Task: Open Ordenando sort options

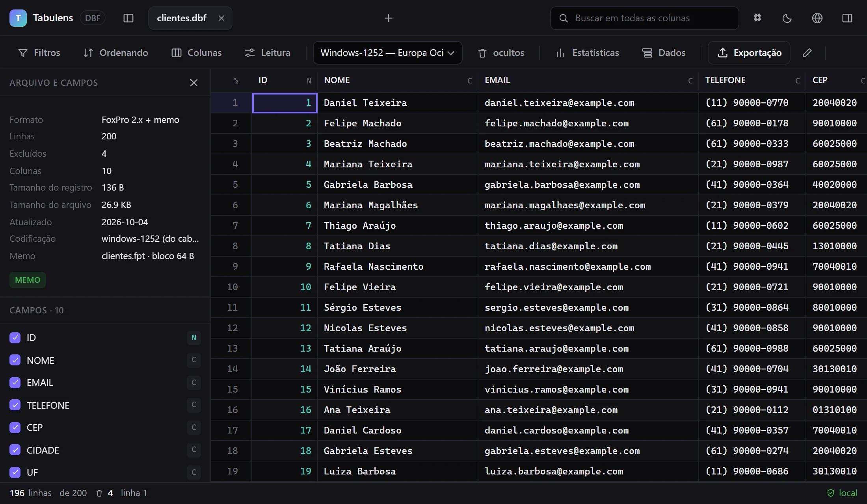Action: pos(116,53)
